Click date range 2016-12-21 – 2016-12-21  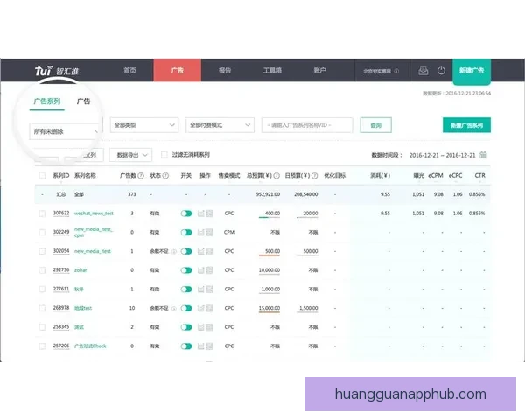click(442, 155)
